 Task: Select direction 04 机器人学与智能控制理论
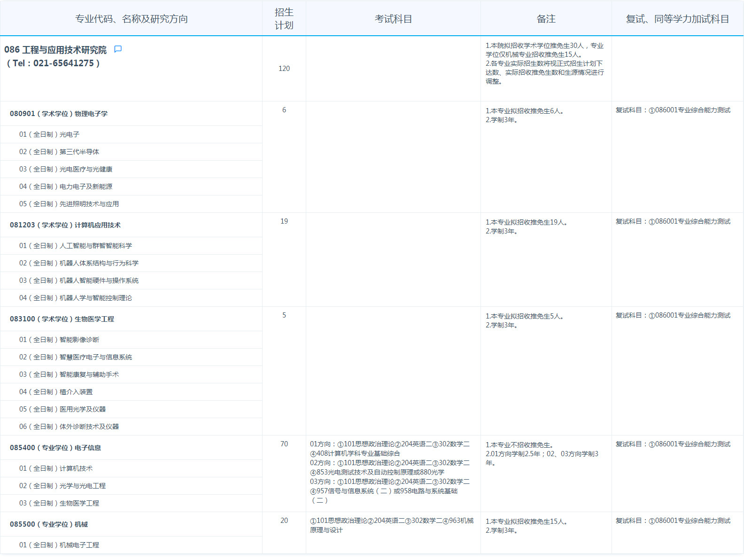76,298
